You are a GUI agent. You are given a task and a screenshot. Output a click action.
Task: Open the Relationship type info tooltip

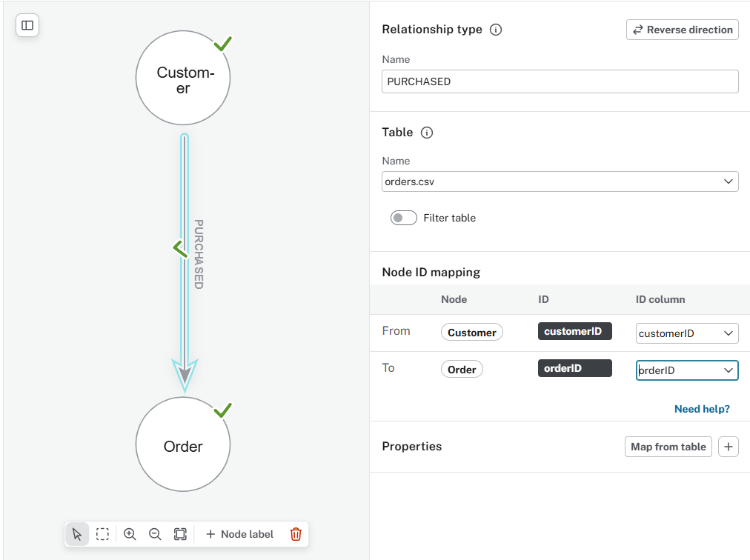point(497,30)
